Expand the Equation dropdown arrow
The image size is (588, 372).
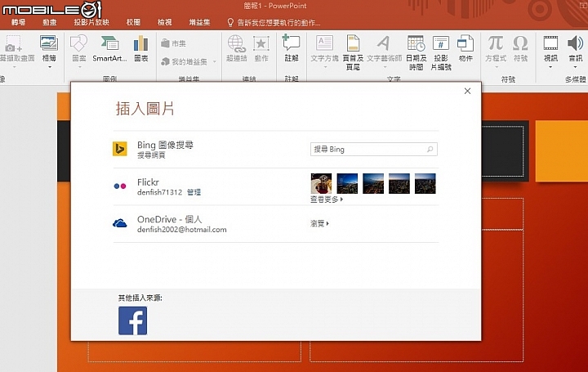pos(496,68)
